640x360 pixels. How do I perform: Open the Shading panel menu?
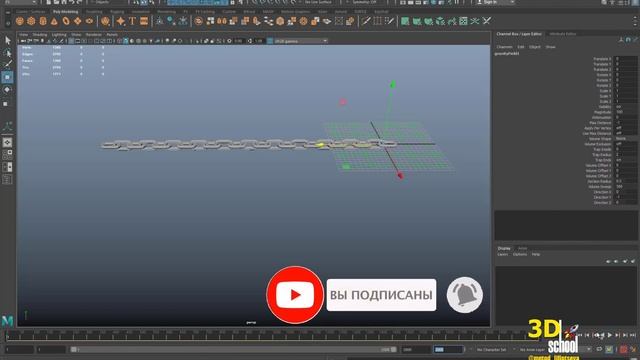40,35
